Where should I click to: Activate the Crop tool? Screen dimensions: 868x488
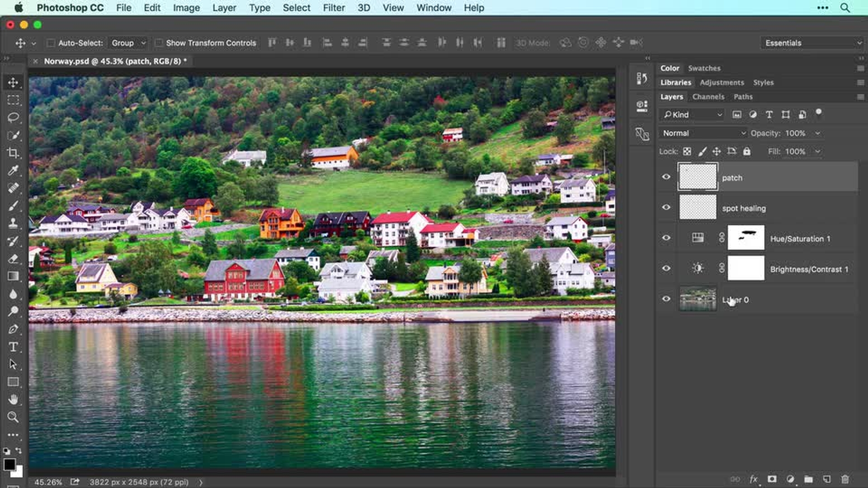coord(14,153)
